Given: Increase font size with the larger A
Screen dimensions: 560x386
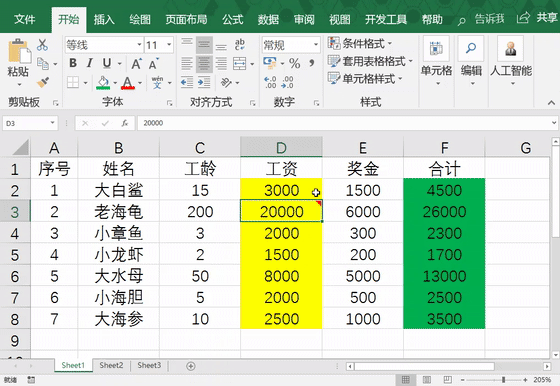Looking at the screenshot, I should pos(136,64).
